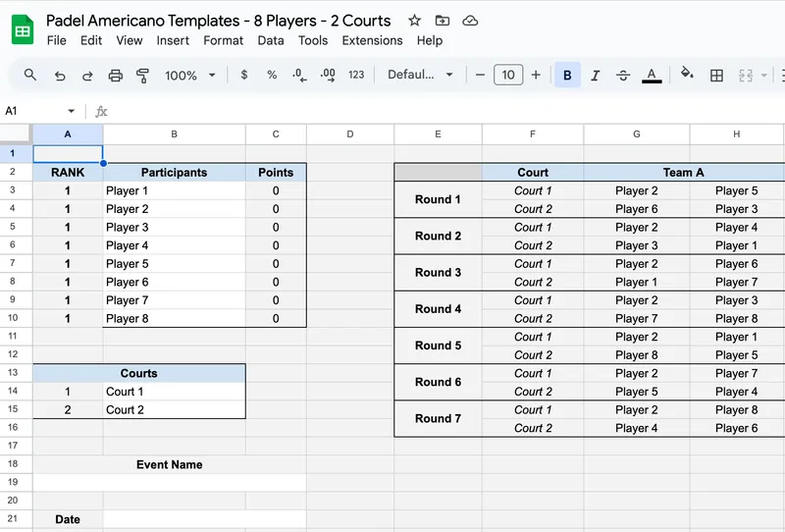The image size is (785, 532).
Task: Toggle strikethrough formatting
Action: coord(622,76)
